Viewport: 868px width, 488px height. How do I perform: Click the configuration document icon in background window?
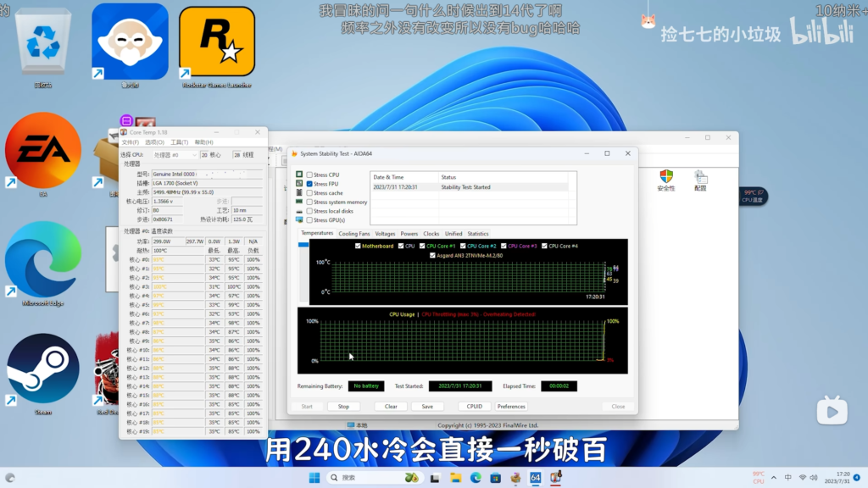[700, 177]
